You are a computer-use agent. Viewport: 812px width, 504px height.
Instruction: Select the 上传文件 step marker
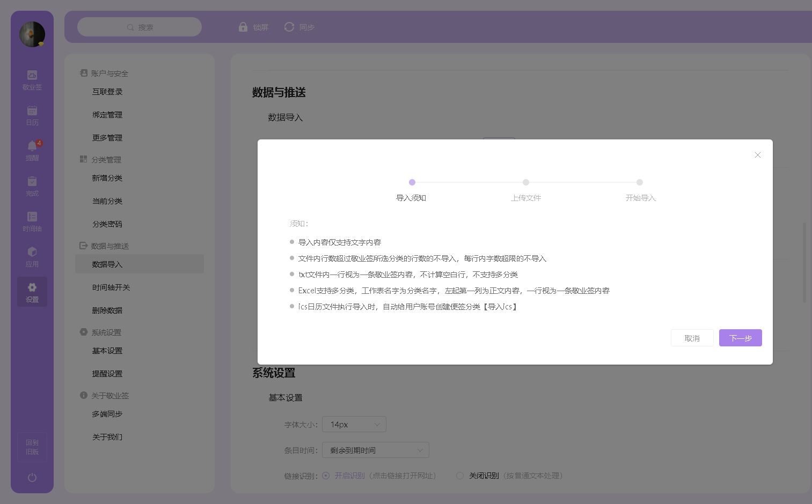point(526,182)
